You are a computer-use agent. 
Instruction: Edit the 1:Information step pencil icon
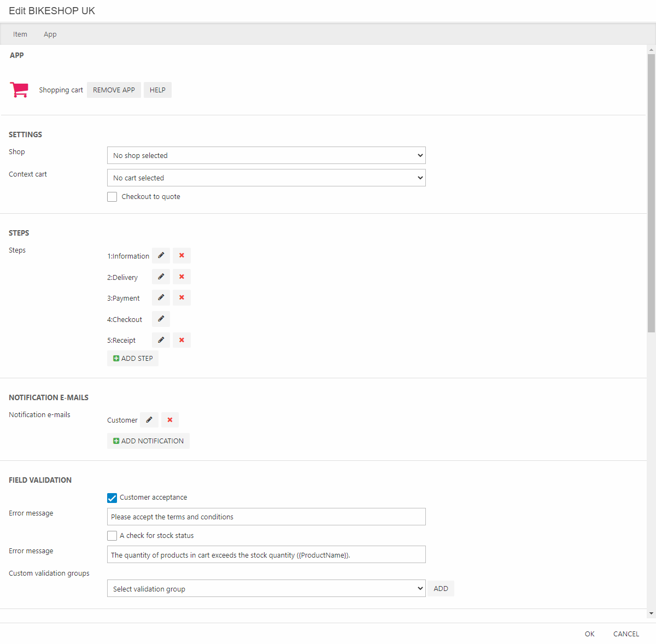tap(161, 255)
